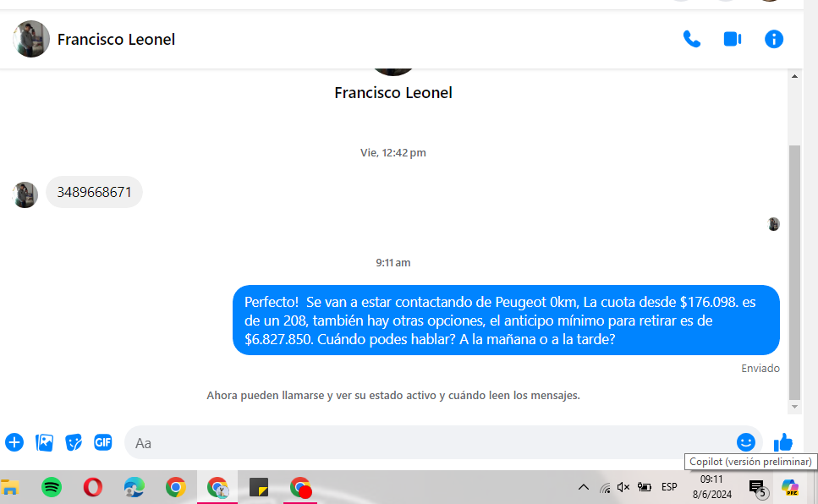Open the Windows notification center
The width and height of the screenshot is (818, 504).
(x=758, y=488)
